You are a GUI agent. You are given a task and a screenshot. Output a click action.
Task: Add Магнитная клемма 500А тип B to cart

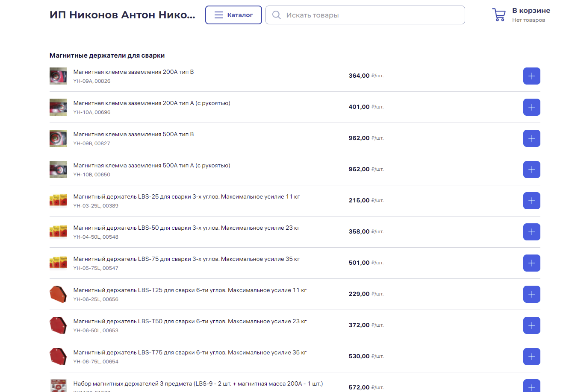531,138
